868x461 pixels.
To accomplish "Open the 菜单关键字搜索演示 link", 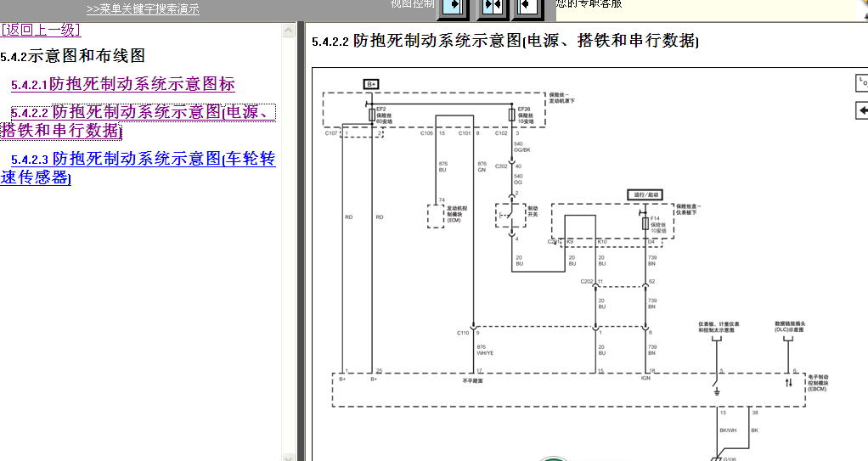I will [x=143, y=8].
